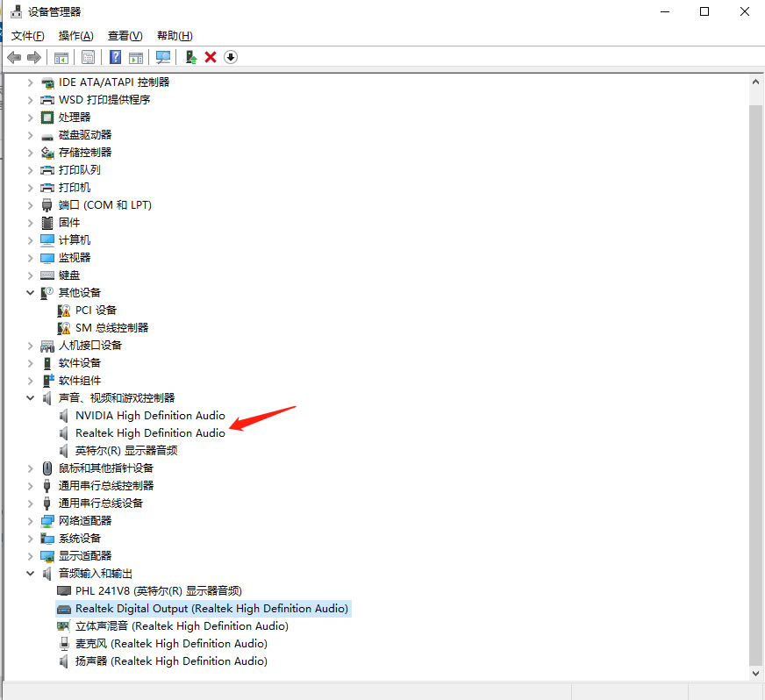The image size is (765, 700).
Task: Collapse the 其他设备 category
Action: 30,293
